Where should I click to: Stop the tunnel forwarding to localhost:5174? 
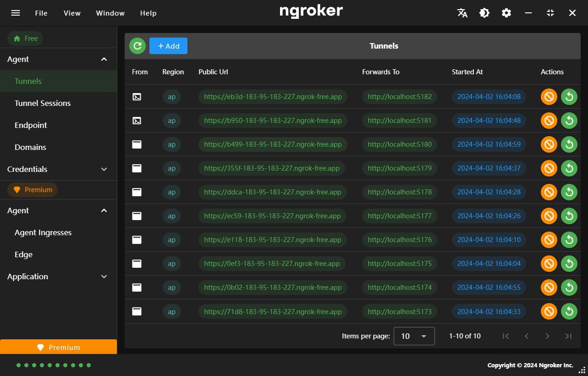pos(549,288)
